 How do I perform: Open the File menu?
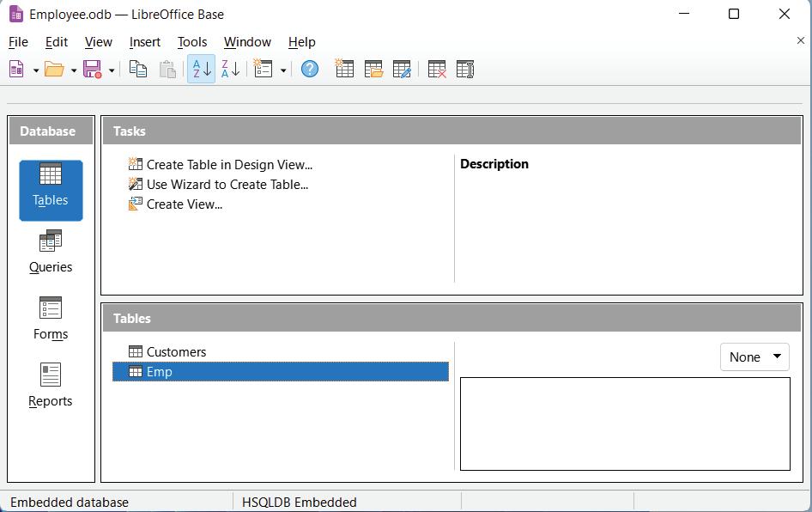click(18, 42)
